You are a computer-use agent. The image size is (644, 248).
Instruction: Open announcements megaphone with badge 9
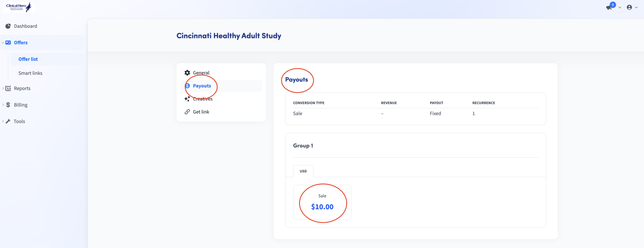pyautogui.click(x=609, y=8)
